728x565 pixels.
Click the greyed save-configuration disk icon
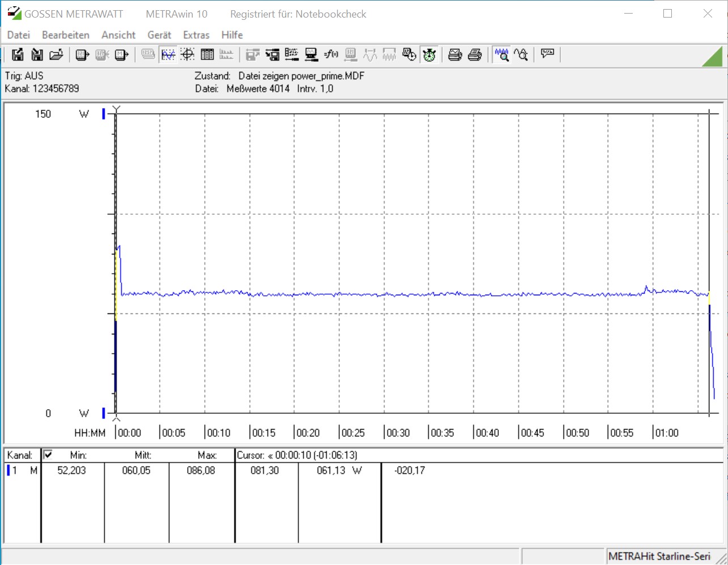point(253,54)
